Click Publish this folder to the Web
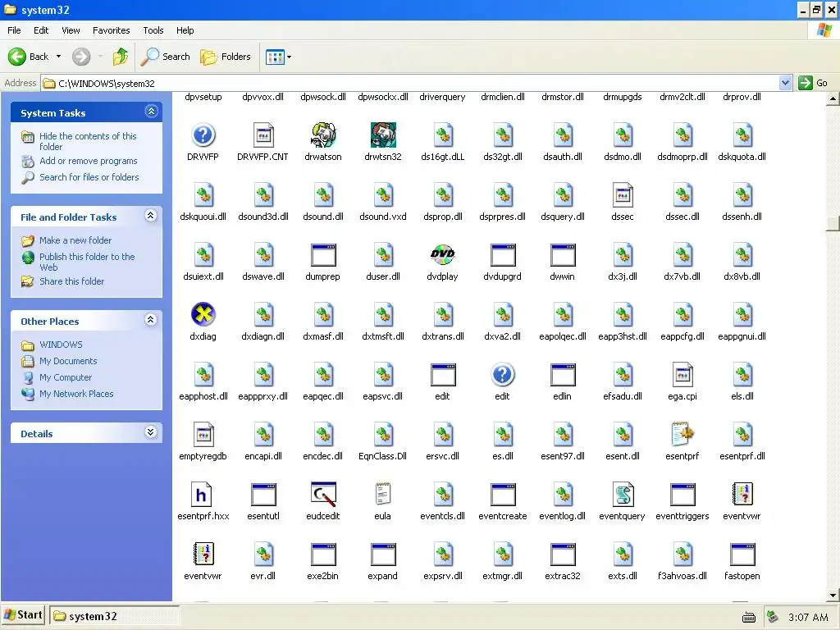840x630 pixels. pos(87,262)
